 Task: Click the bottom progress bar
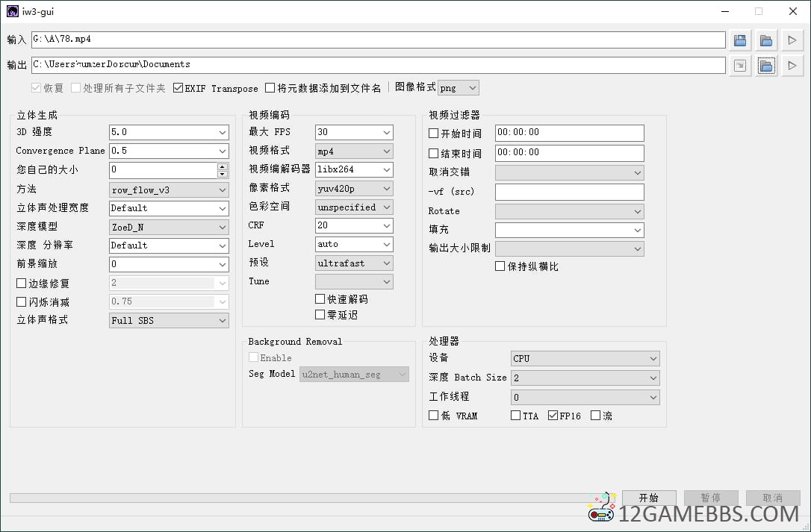pyautogui.click(x=299, y=498)
